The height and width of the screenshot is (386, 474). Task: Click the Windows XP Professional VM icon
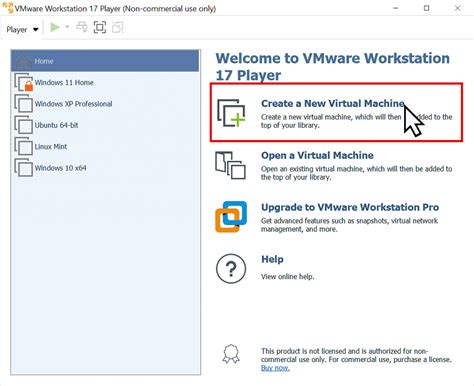[23, 104]
